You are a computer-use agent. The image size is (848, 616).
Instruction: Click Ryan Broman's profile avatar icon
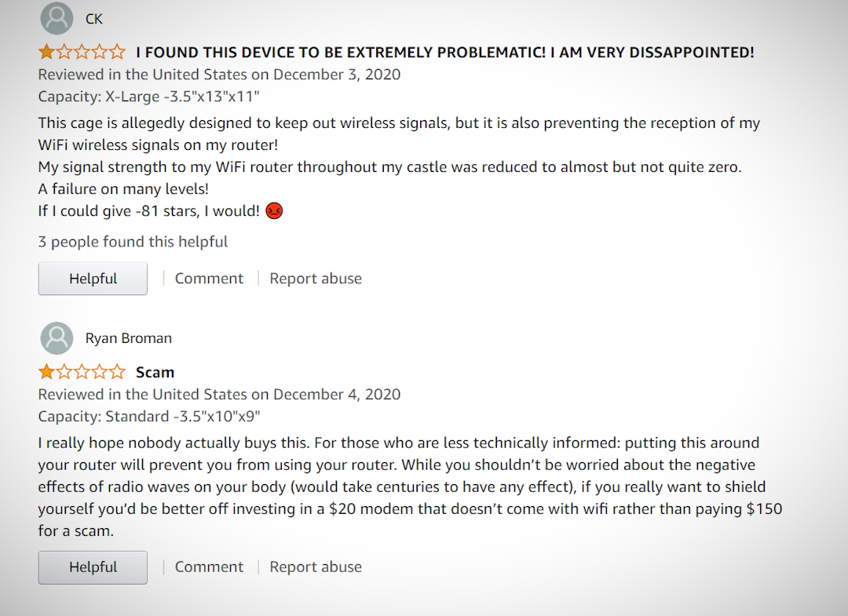pos(56,338)
